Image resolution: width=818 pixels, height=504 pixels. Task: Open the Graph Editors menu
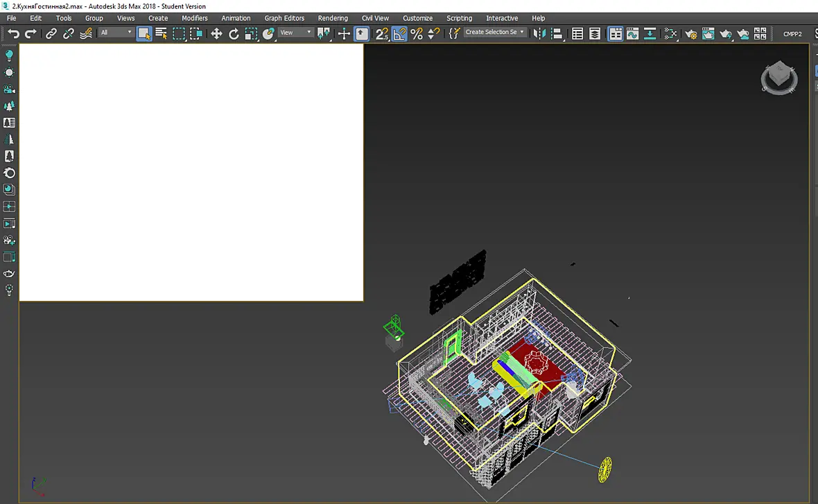click(x=284, y=18)
